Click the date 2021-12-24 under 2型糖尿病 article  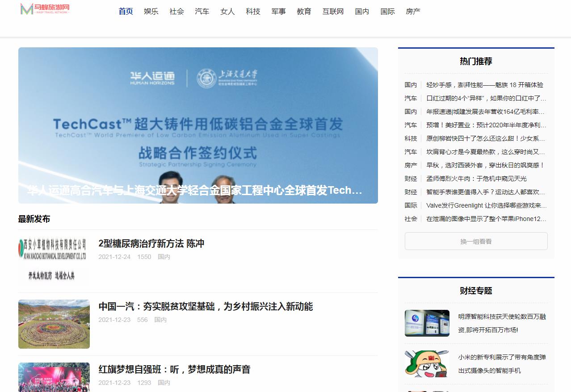pos(114,257)
